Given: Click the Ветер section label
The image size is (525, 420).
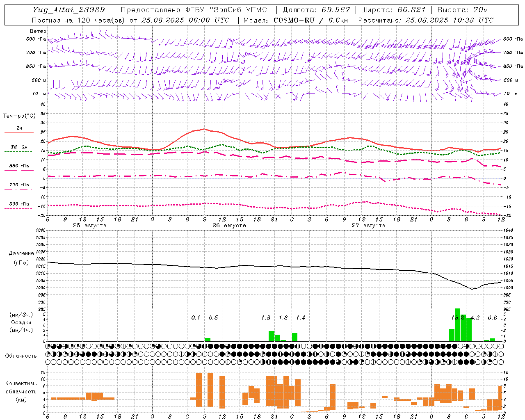Looking at the screenshot, I should 38,31.
